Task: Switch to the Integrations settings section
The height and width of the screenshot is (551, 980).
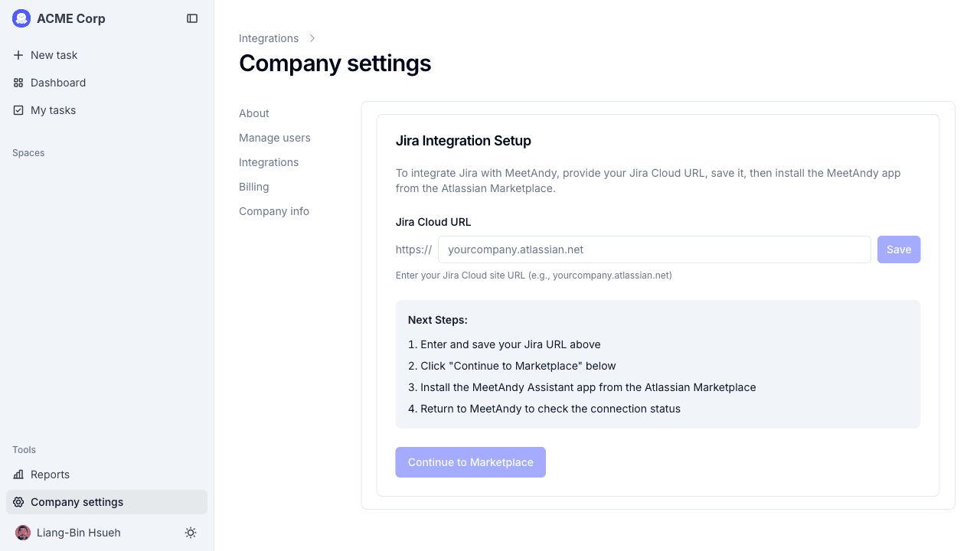Action: [269, 162]
